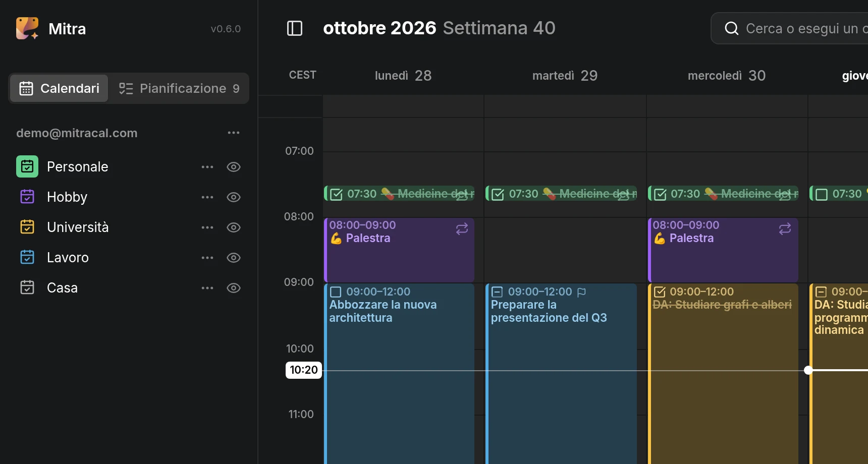This screenshot has height=464, width=868.
Task: Uncheck Wednesday's 07:30 Medicine task
Action: pos(660,194)
